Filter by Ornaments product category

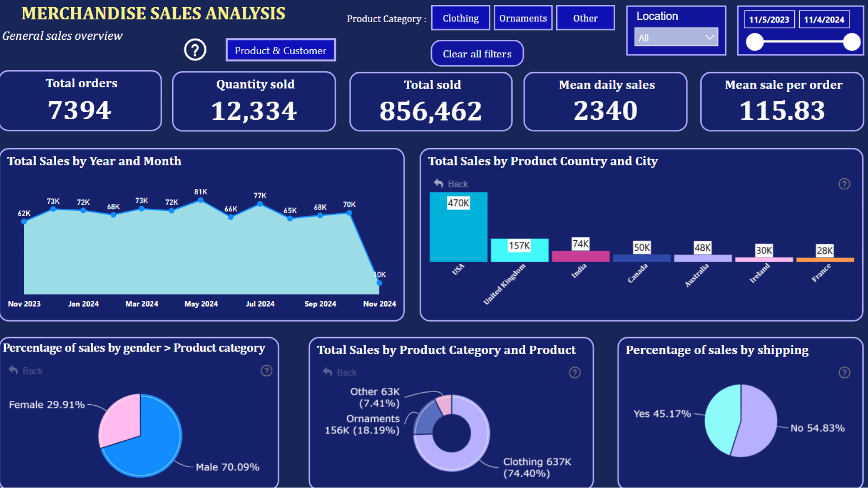523,18
